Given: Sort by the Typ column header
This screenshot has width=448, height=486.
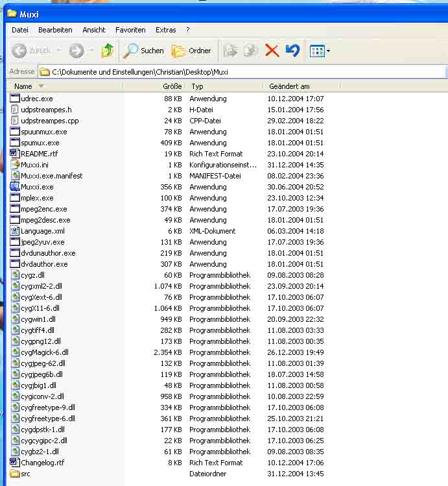Looking at the screenshot, I should coord(224,86).
